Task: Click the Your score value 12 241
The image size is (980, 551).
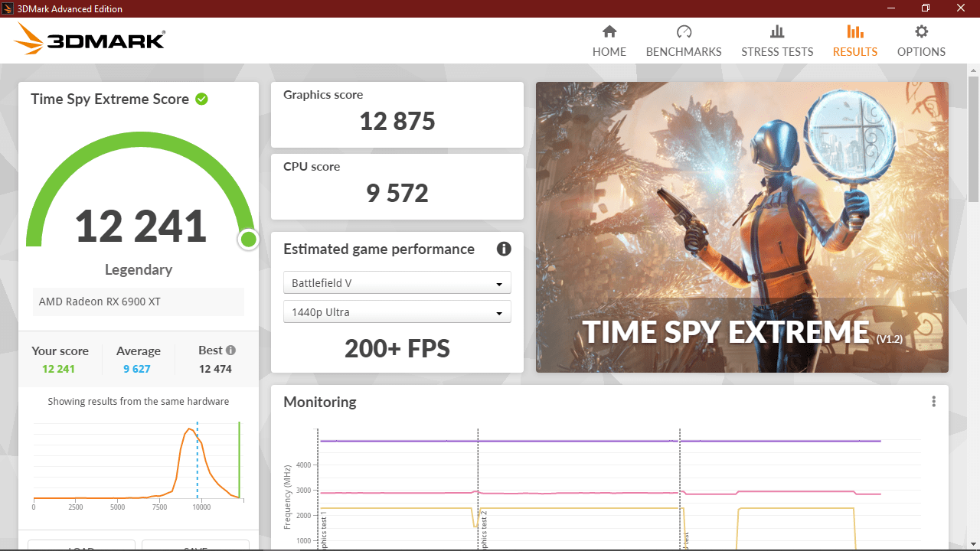Action: pyautogui.click(x=58, y=369)
